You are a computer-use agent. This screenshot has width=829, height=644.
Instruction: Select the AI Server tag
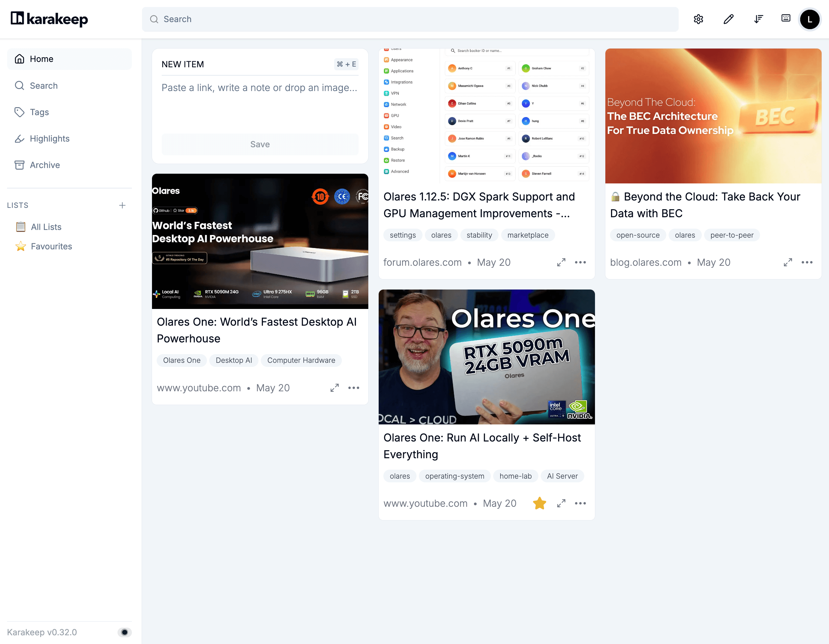[562, 476]
